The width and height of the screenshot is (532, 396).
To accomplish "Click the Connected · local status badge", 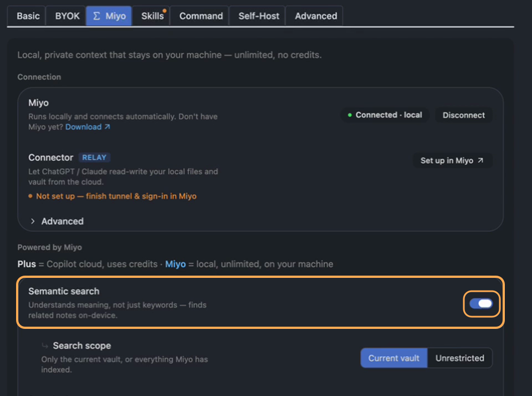I will [x=385, y=115].
